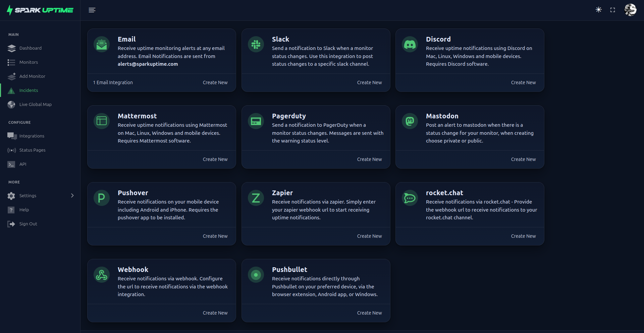Image resolution: width=644 pixels, height=333 pixels.
Task: Click the Pushbullet circle icon
Action: coord(256,275)
